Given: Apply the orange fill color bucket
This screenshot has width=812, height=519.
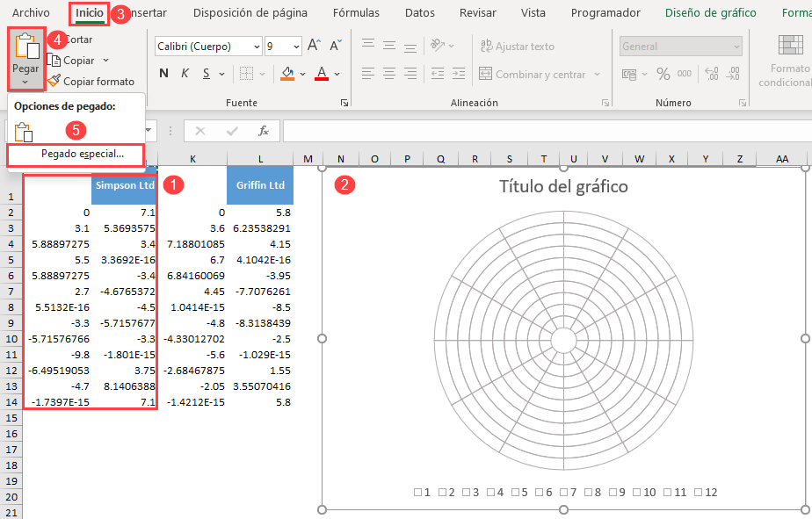Looking at the screenshot, I should (x=287, y=74).
